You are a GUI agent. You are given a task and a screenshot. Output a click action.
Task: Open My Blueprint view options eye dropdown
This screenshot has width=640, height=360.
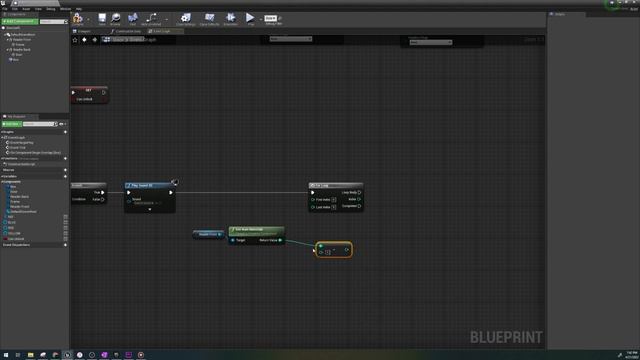[x=62, y=124]
